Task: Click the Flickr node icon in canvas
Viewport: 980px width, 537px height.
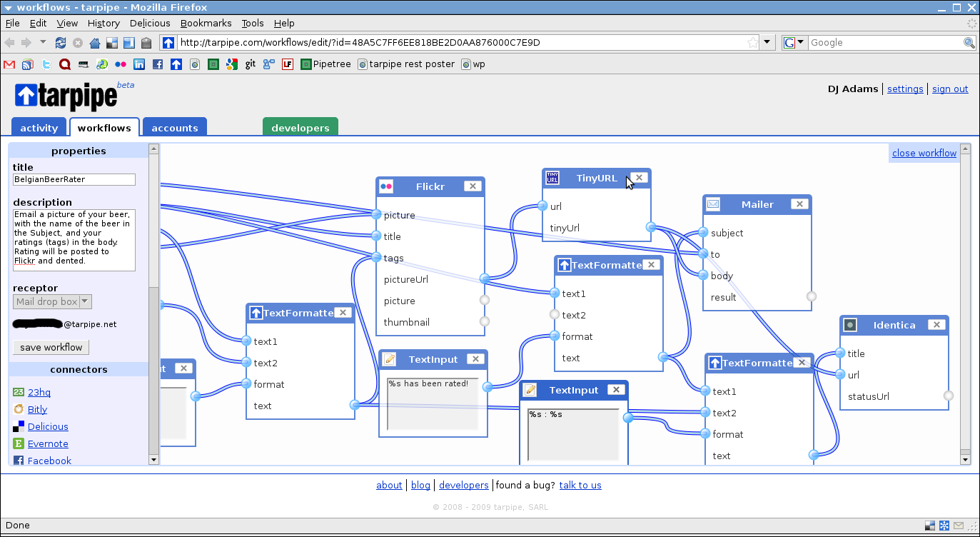Action: point(386,186)
